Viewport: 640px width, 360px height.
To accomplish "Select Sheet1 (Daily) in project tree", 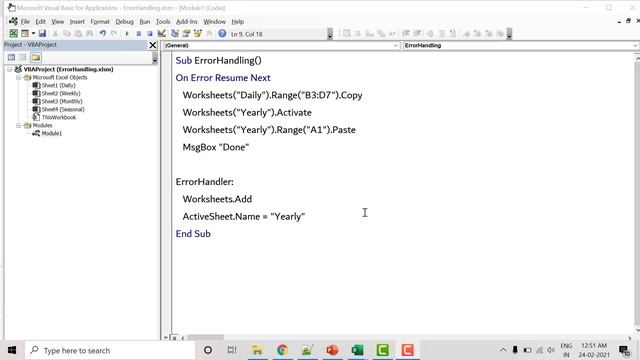I will (58, 85).
